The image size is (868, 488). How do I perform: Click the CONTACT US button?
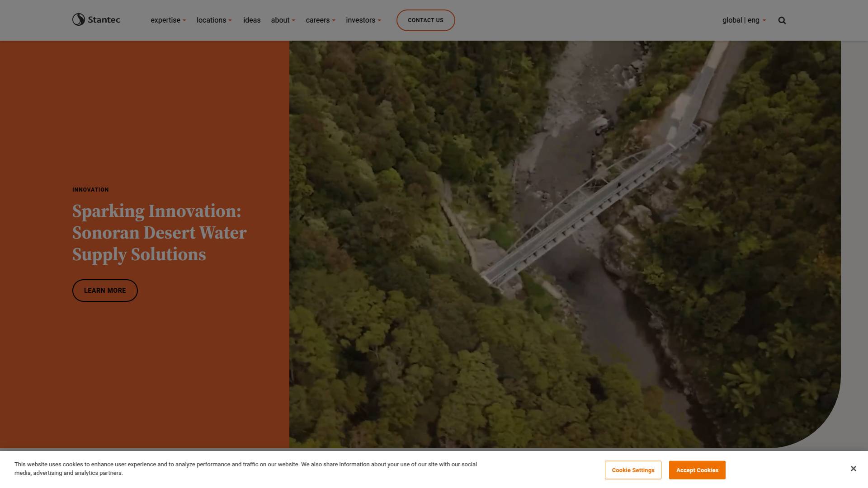[x=425, y=20]
